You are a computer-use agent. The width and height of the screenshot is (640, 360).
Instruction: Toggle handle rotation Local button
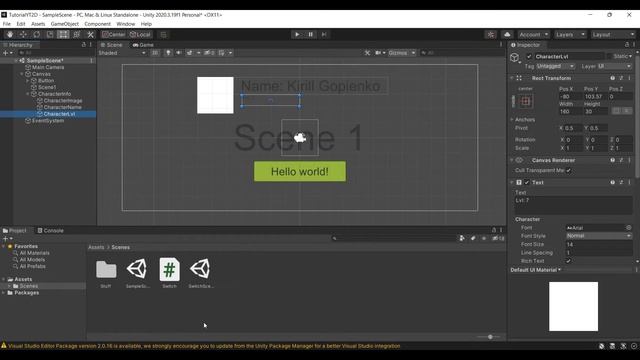[x=140, y=35]
